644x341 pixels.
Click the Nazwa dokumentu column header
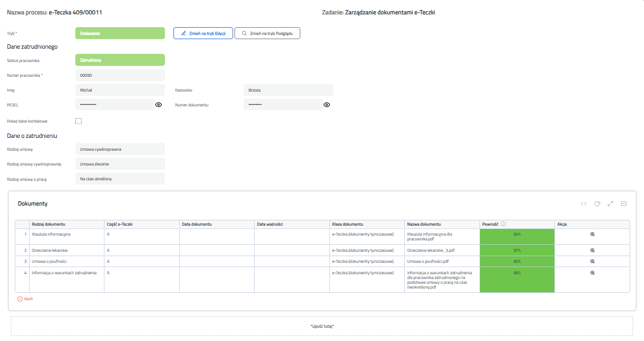click(x=442, y=224)
